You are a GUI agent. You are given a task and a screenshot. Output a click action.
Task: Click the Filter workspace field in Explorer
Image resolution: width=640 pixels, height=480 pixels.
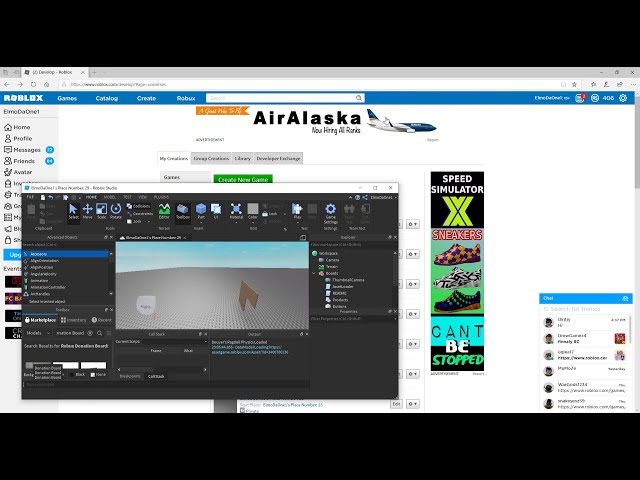pyautogui.click(x=353, y=244)
